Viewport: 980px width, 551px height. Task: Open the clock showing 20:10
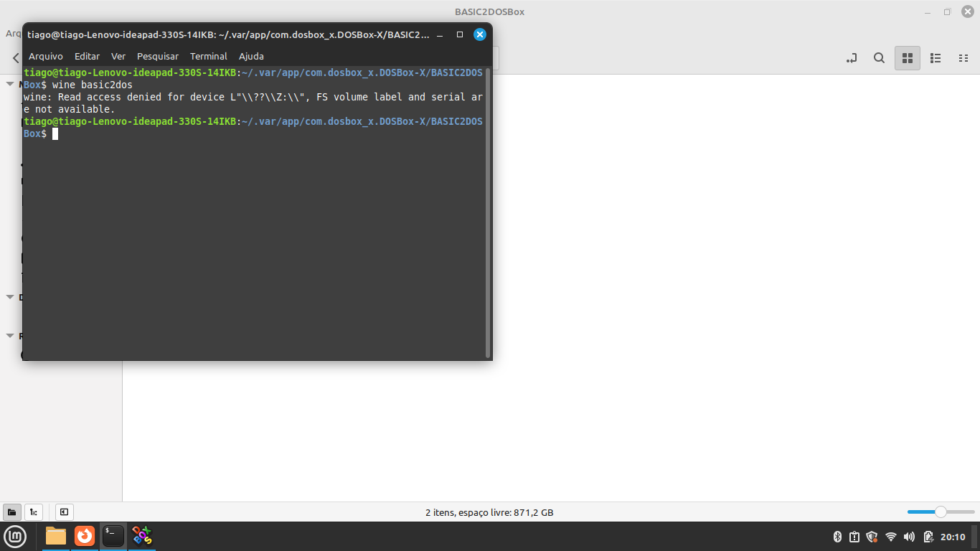point(953,537)
